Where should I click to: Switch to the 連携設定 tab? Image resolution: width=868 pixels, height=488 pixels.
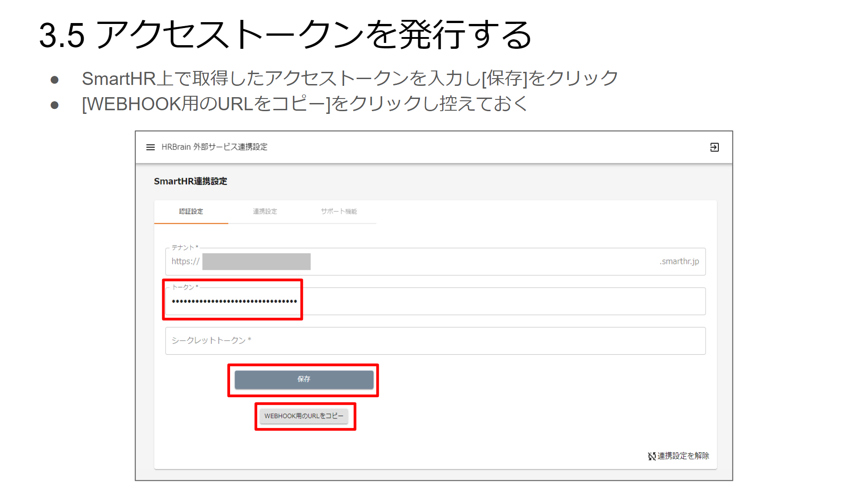(265, 211)
